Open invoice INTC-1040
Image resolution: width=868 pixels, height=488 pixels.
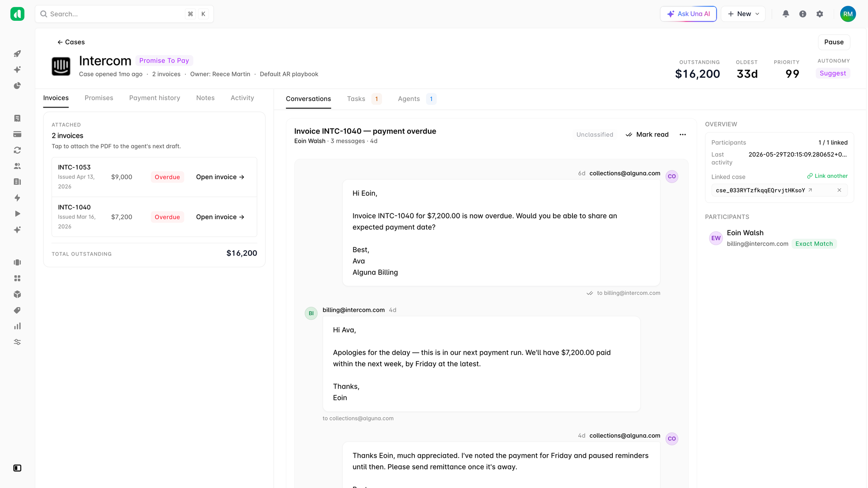tap(220, 217)
